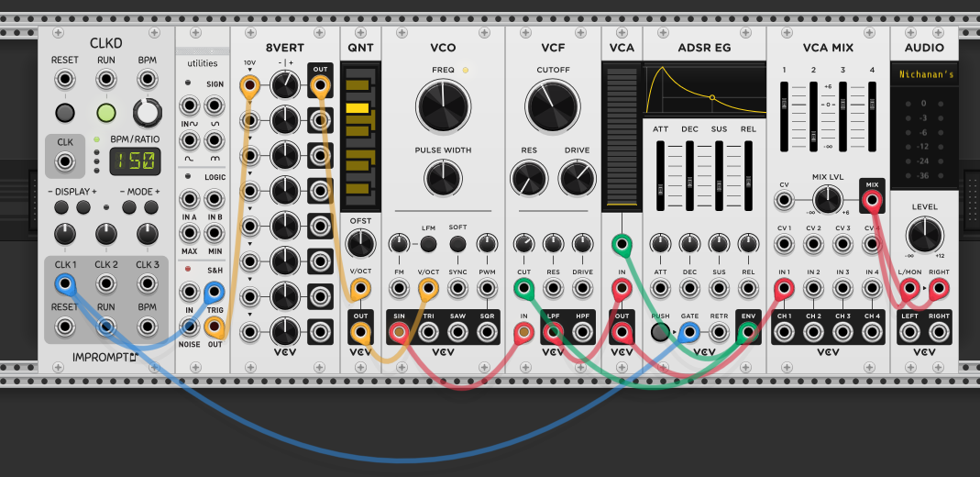Click the CLKD top BPM input jack
The image size is (980, 477).
147,80
